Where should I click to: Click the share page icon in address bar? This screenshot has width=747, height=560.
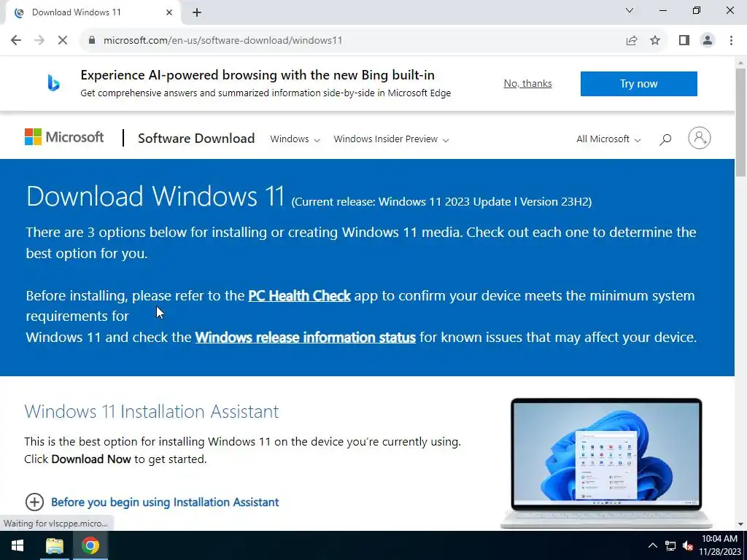[x=632, y=41]
